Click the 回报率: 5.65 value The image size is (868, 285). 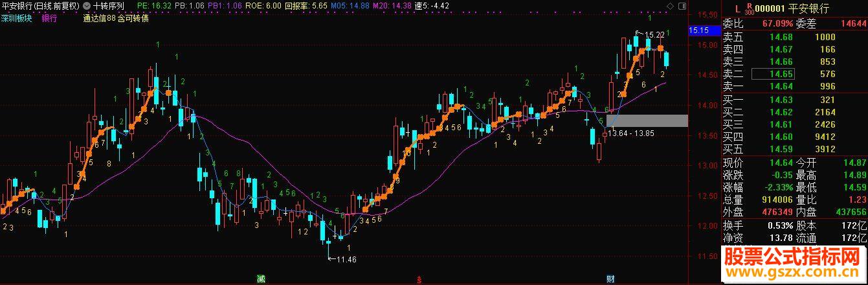pos(306,5)
